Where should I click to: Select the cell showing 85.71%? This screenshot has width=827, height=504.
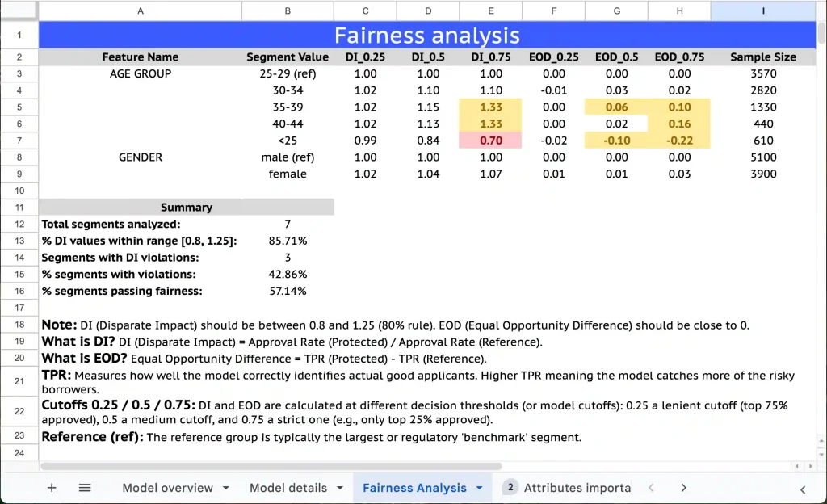click(x=288, y=240)
